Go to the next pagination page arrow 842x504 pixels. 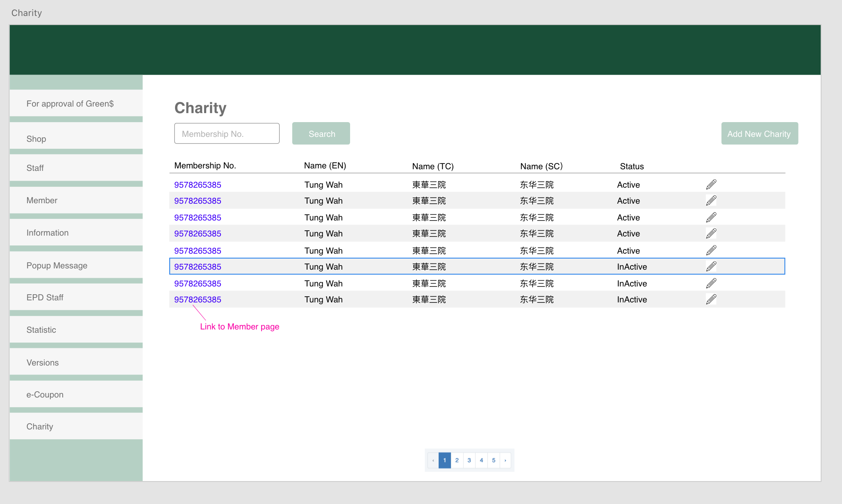tap(505, 460)
